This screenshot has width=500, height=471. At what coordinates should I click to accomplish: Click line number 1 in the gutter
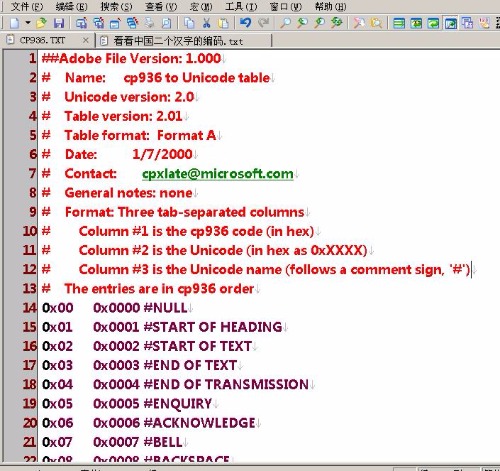pyautogui.click(x=32, y=59)
